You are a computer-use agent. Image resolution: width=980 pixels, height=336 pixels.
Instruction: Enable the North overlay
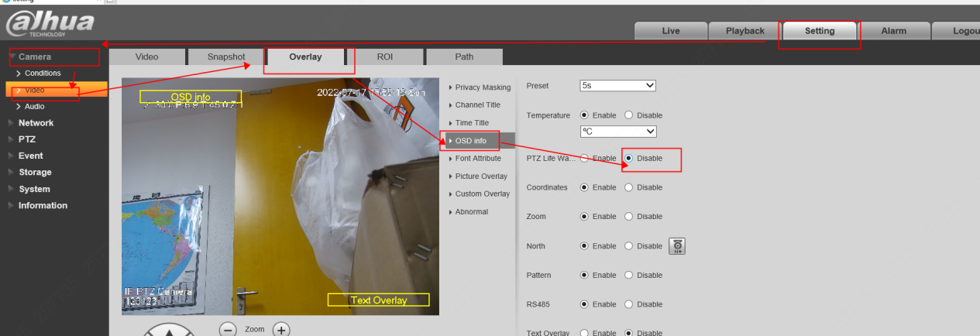(584, 246)
